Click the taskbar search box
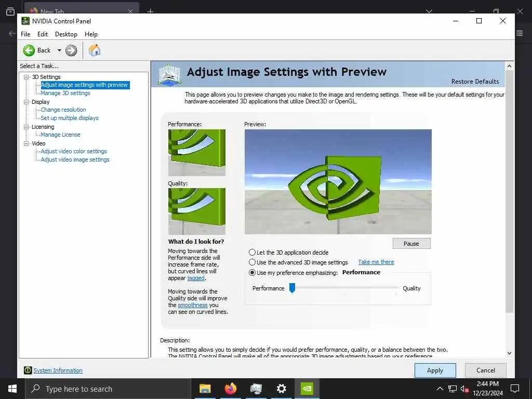 coord(108,389)
